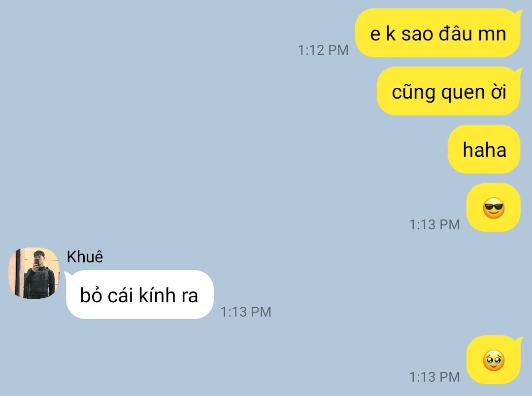Click the word "cái" in Khuê's reply
Image resolution: width=532 pixels, height=396 pixels.
tap(120, 295)
